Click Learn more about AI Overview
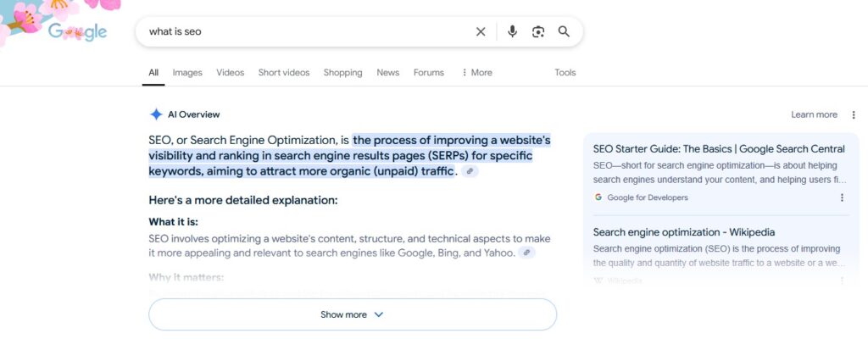This screenshot has width=868, height=339. (x=814, y=114)
